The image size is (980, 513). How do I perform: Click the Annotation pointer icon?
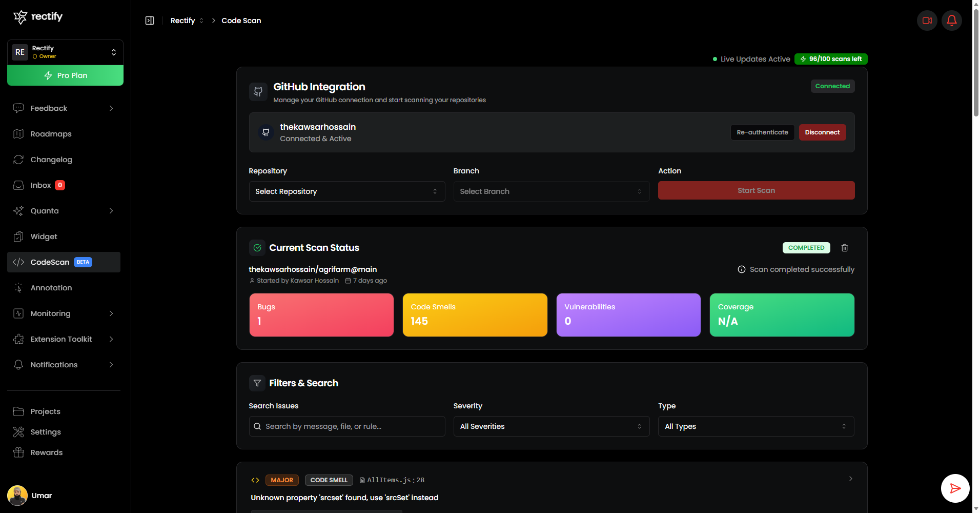18,288
